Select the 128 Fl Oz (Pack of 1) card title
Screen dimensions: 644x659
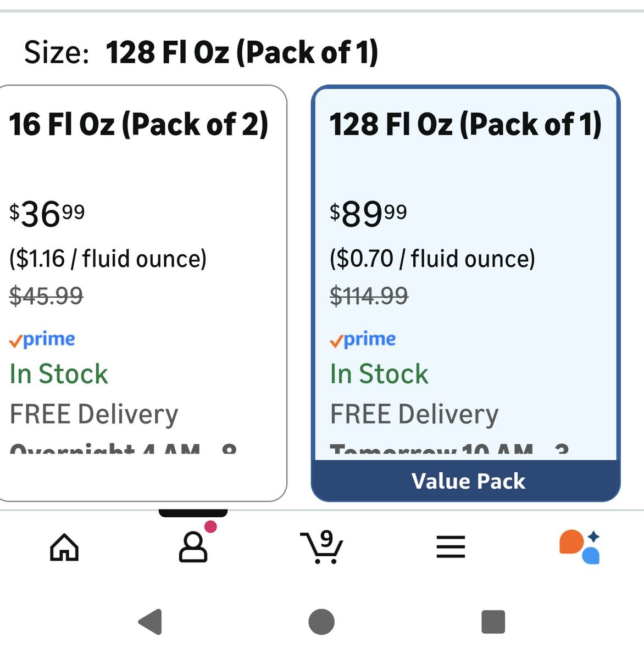(x=465, y=124)
